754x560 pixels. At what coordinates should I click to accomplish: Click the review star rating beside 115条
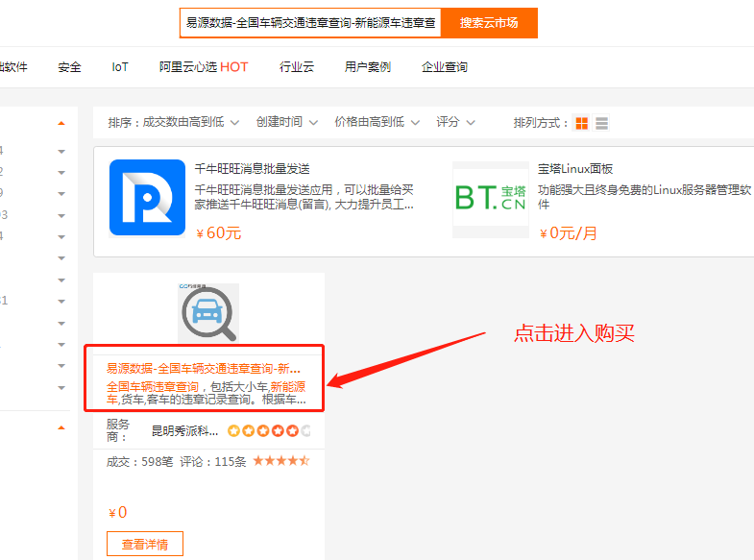pyautogui.click(x=281, y=461)
